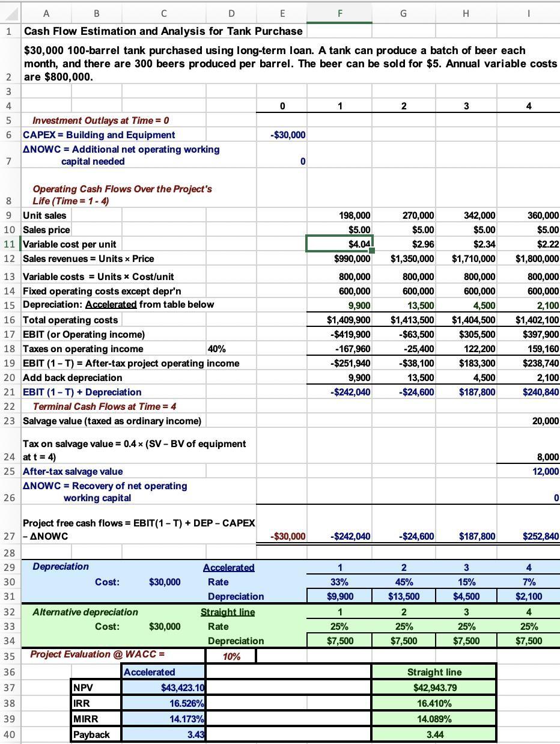Click the fill handle of active cell F11
The width and height of the screenshot is (560, 744).
[x=373, y=251]
